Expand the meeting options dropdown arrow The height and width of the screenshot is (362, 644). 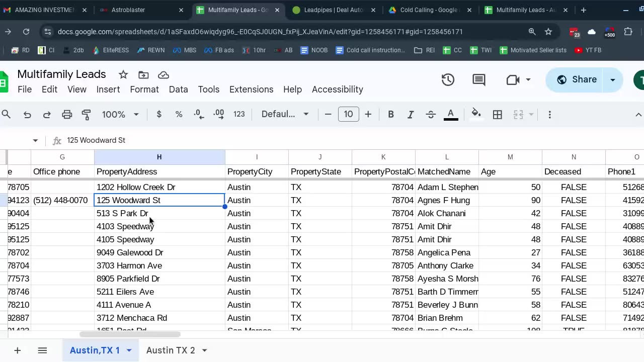(x=528, y=79)
